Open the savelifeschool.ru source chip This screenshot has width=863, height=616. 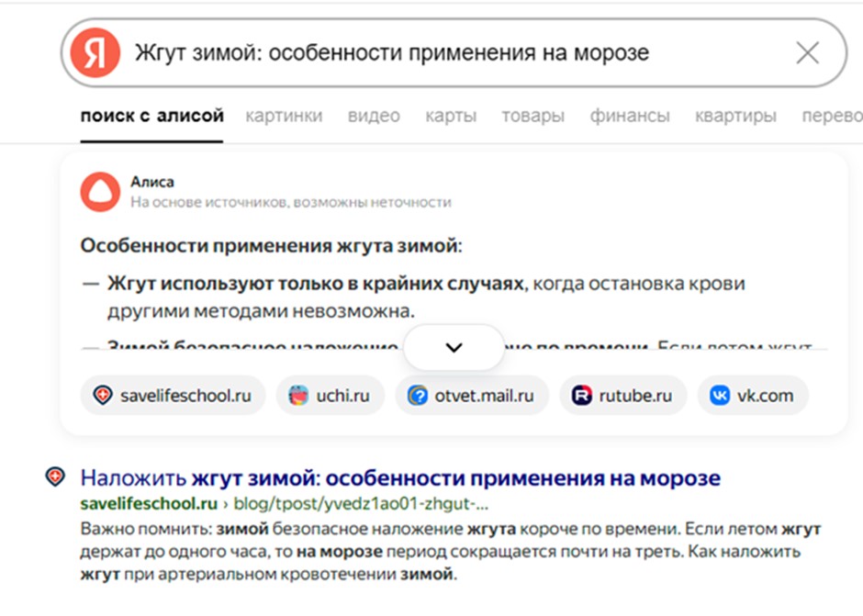point(173,396)
